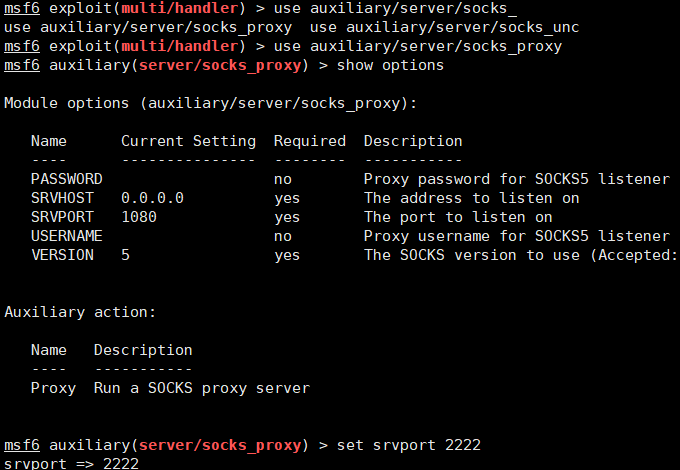Viewport: 680px width, 470px height.
Task: Click the SRVHOST option name
Action: tap(62, 198)
